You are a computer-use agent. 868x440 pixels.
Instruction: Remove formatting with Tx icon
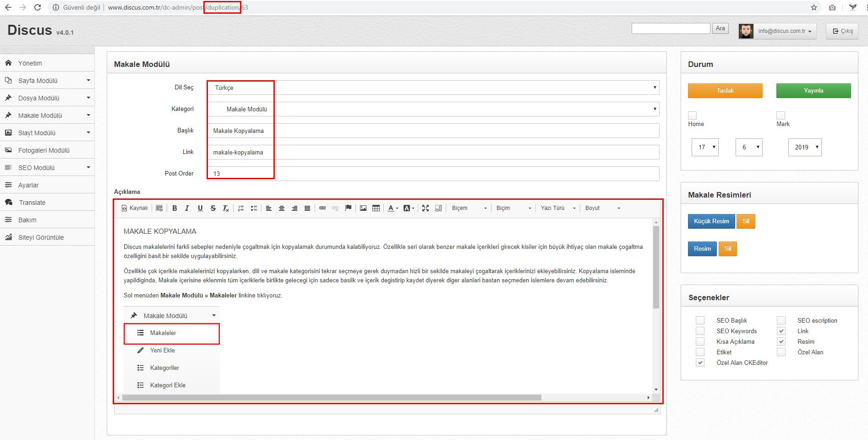click(x=226, y=208)
